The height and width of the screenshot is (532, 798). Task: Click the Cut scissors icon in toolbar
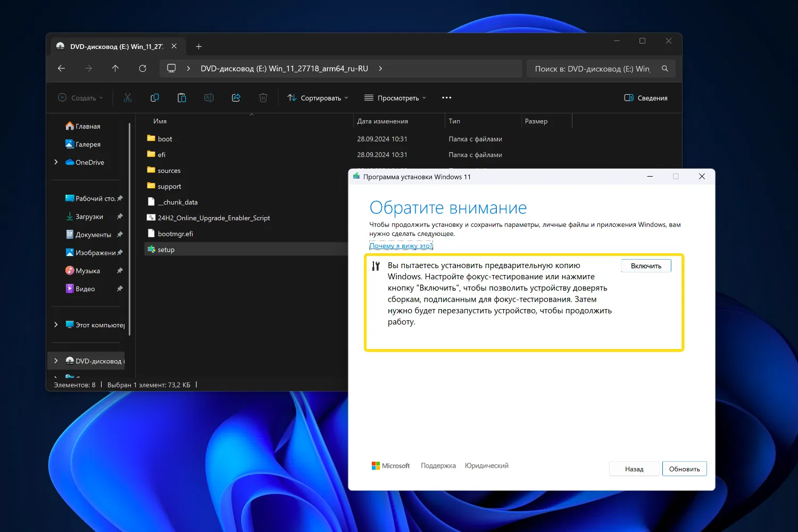(128, 98)
